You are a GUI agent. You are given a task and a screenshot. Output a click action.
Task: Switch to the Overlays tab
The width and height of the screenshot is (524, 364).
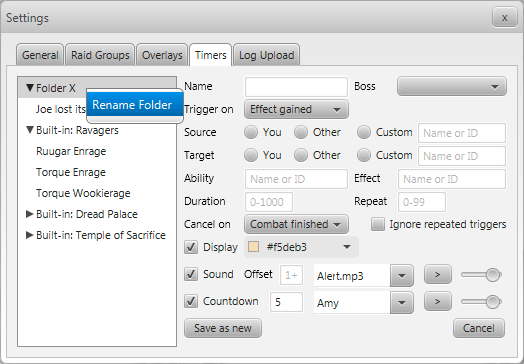click(162, 55)
